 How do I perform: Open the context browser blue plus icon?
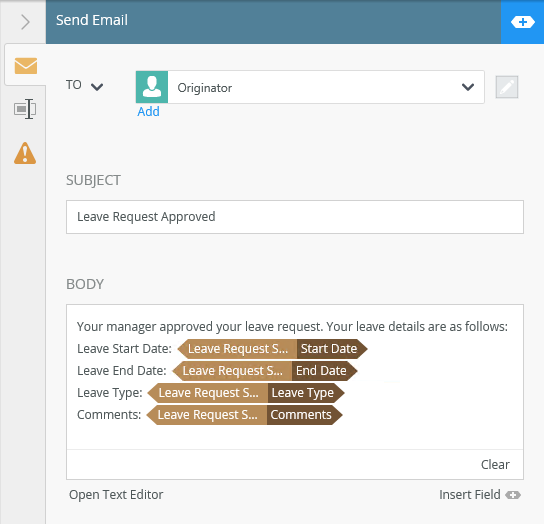[522, 22]
